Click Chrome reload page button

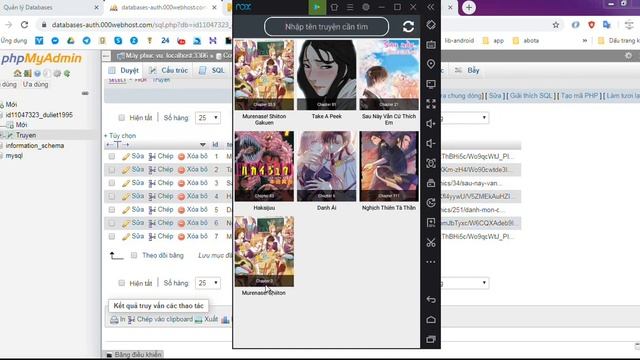(24, 25)
